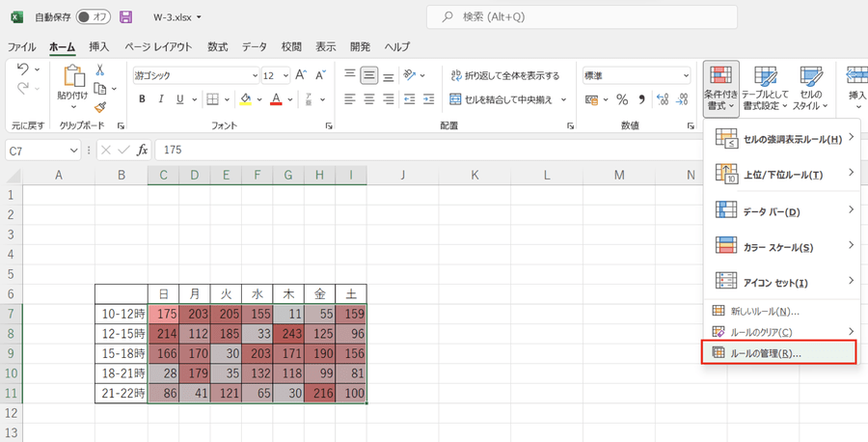The height and width of the screenshot is (442, 868).
Task: Click Merge and Center (セルを結合して中央揃え)
Action: click(x=501, y=99)
